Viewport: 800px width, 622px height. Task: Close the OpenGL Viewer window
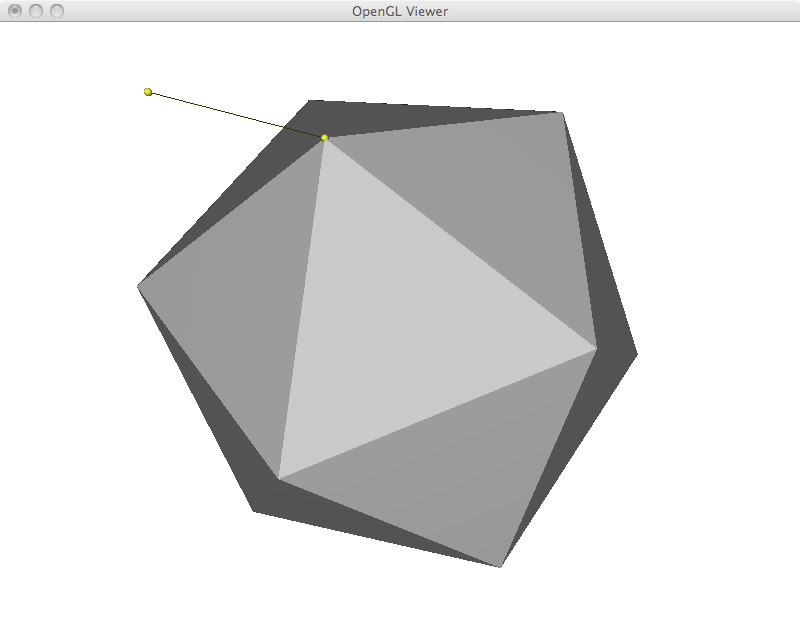point(15,11)
